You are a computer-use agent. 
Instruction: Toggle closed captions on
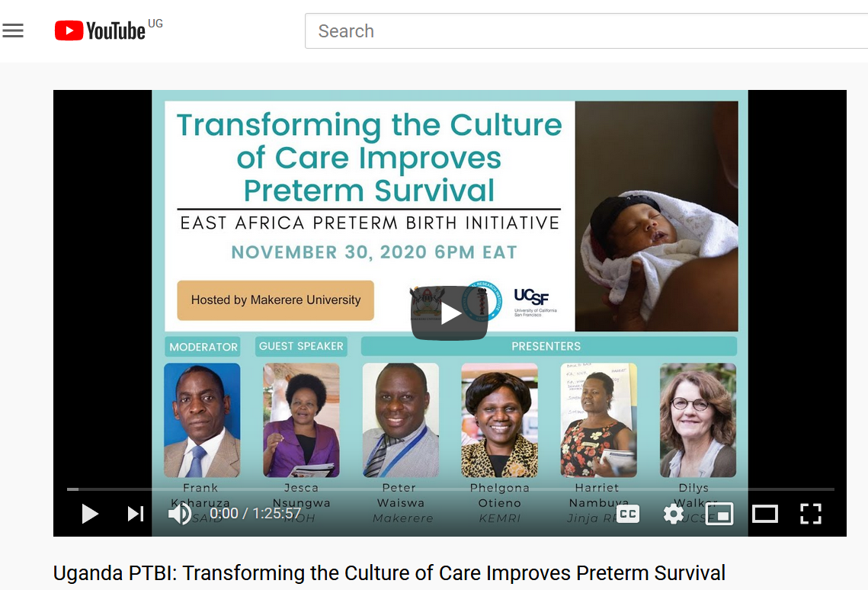[628, 514]
